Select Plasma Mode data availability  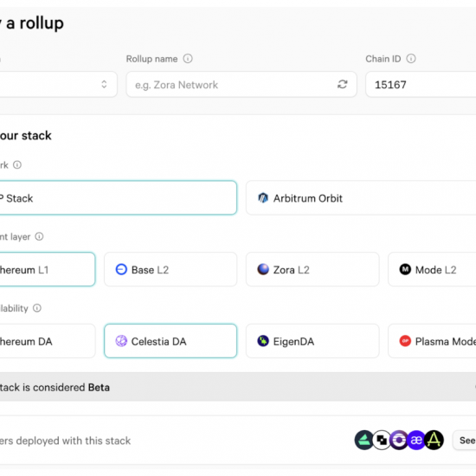(432, 341)
